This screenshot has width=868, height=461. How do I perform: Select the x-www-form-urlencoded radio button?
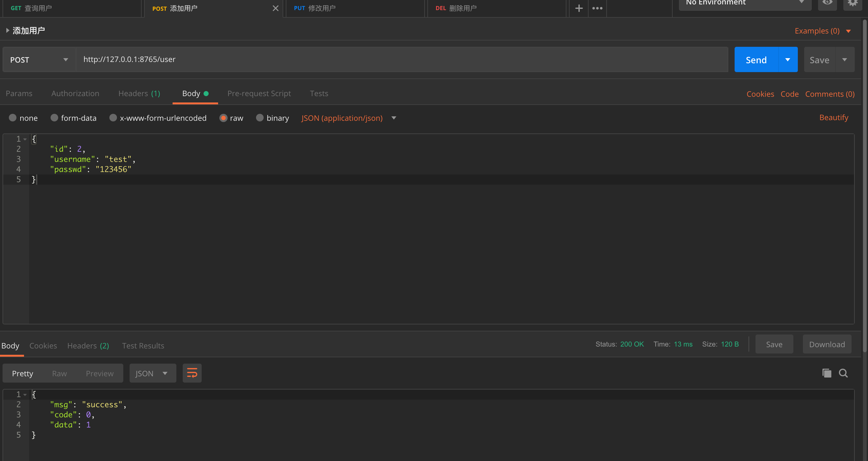point(113,118)
